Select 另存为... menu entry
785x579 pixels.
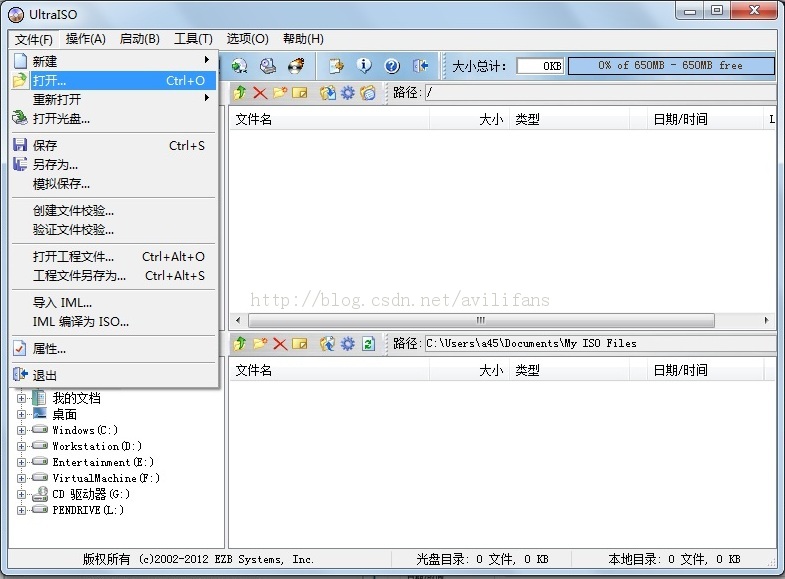pos(114,165)
